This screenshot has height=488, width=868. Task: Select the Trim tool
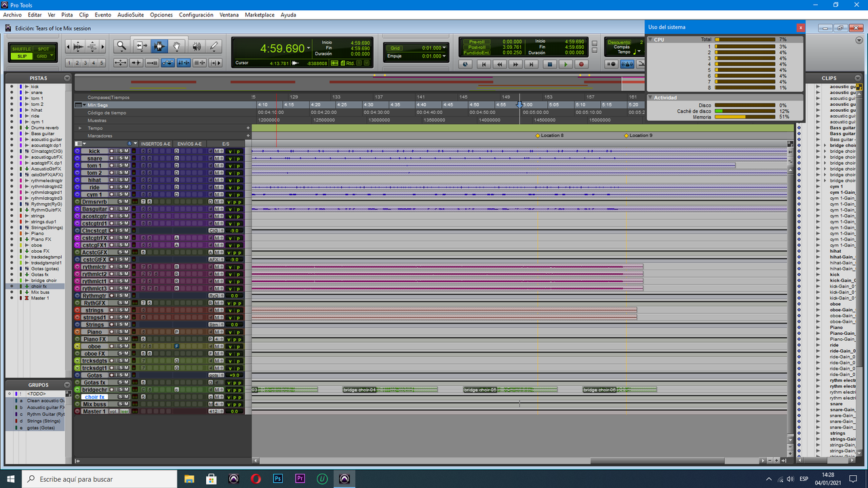click(x=141, y=46)
